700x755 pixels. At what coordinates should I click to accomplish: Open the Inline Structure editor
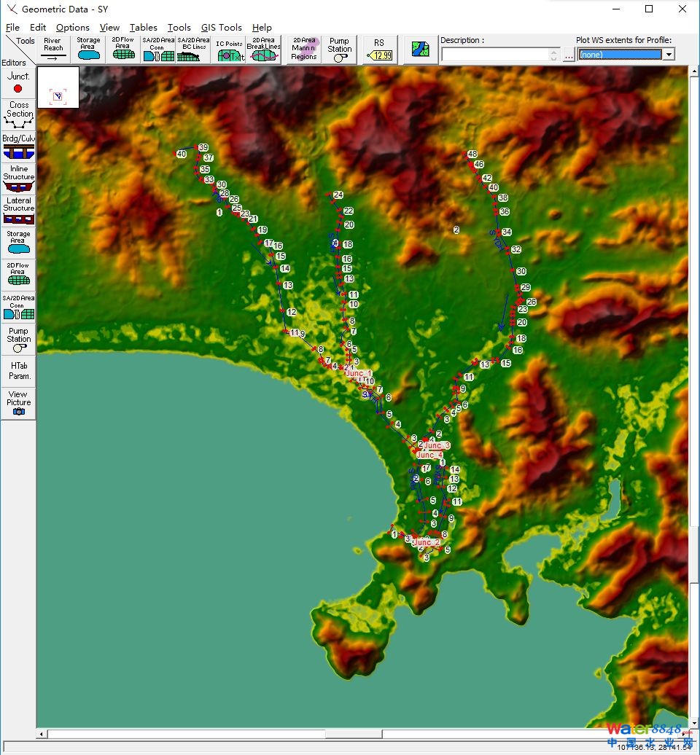(18, 179)
